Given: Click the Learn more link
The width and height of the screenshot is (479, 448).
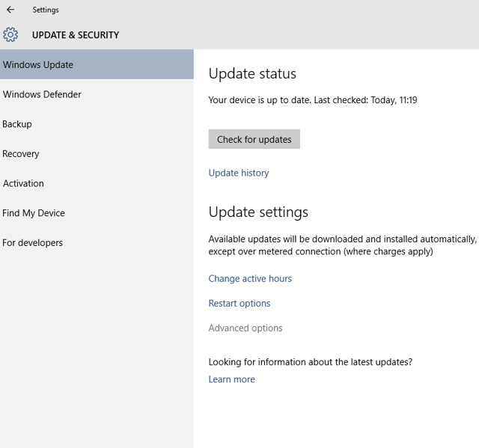Looking at the screenshot, I should [231, 379].
